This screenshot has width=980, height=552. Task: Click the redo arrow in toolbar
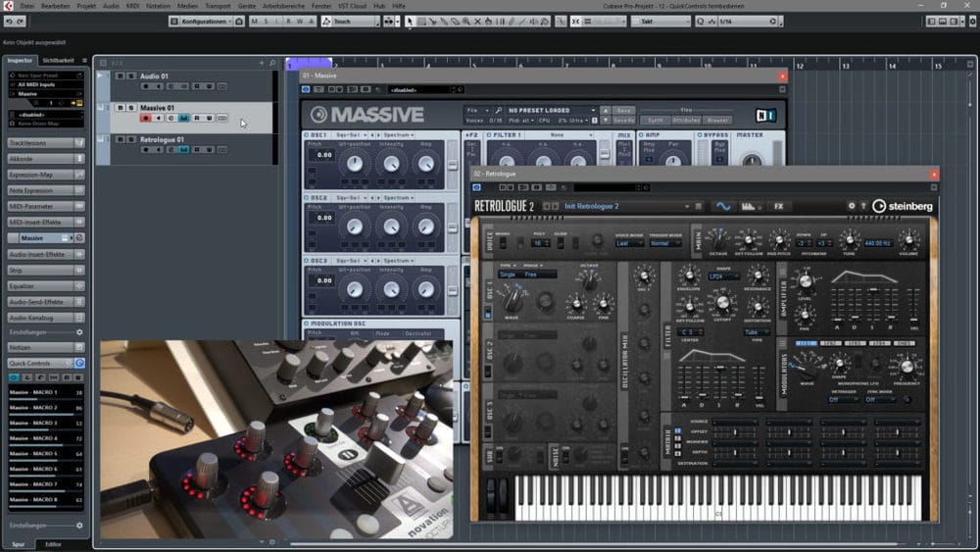[x=20, y=22]
